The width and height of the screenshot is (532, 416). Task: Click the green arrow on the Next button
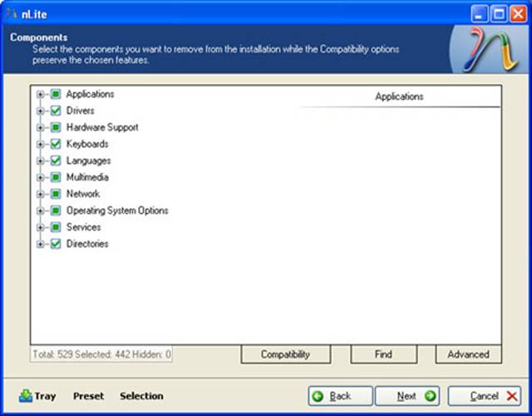(x=430, y=396)
